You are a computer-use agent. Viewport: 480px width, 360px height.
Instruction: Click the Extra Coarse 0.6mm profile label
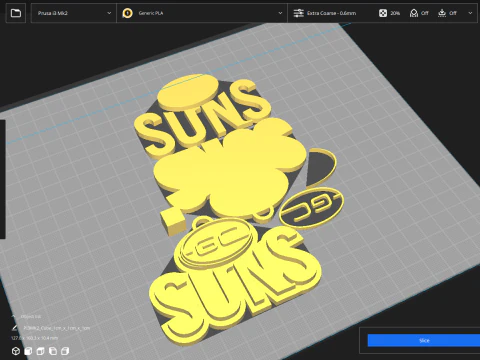pos(331,13)
